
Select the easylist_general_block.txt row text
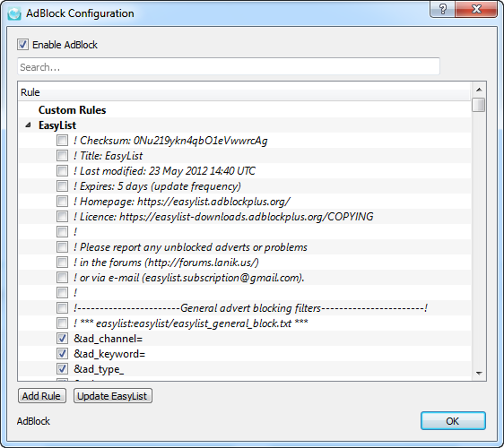[x=191, y=324]
